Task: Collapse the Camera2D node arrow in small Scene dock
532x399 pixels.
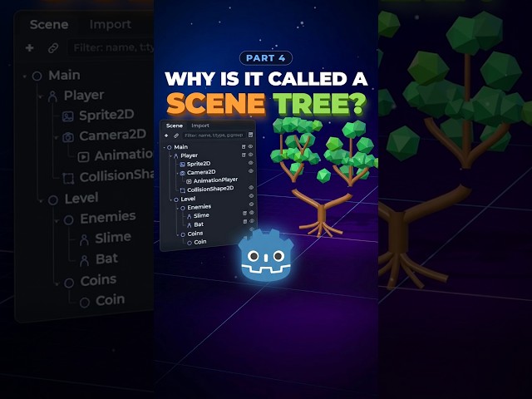Action: pyautogui.click(x=177, y=173)
